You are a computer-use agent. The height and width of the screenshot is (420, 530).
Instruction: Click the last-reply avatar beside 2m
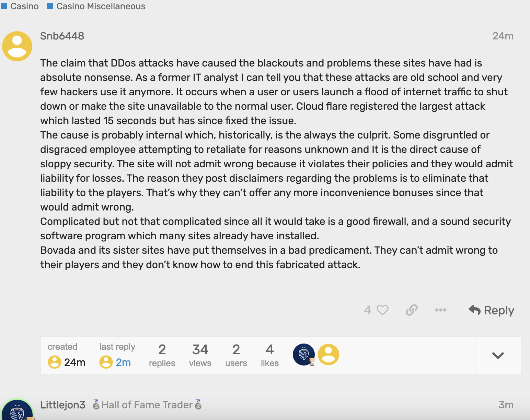[x=106, y=362]
